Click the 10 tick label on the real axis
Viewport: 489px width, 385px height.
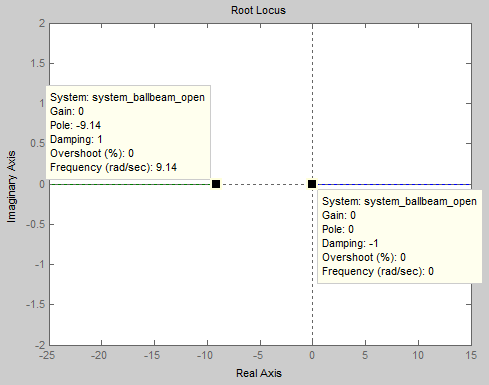click(x=418, y=355)
